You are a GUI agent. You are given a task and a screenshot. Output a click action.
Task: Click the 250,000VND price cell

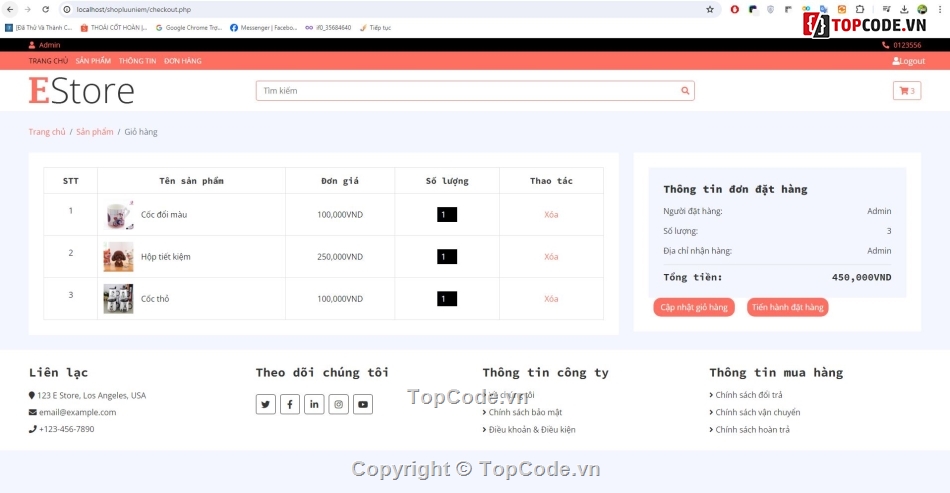coord(340,257)
